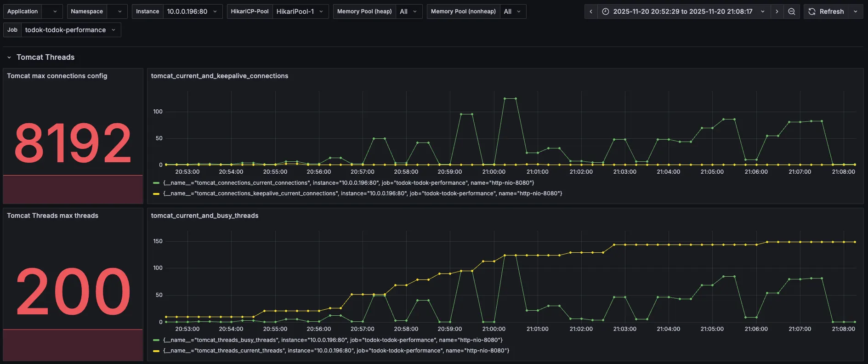
Task: Toggle the tomcat_threads_current_threads legend series
Action: click(x=336, y=351)
